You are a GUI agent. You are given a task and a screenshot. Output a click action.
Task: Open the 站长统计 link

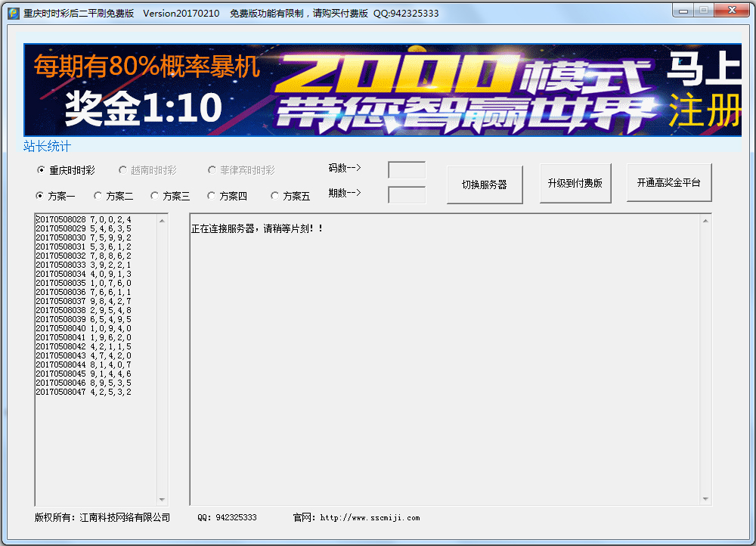pyautogui.click(x=47, y=146)
